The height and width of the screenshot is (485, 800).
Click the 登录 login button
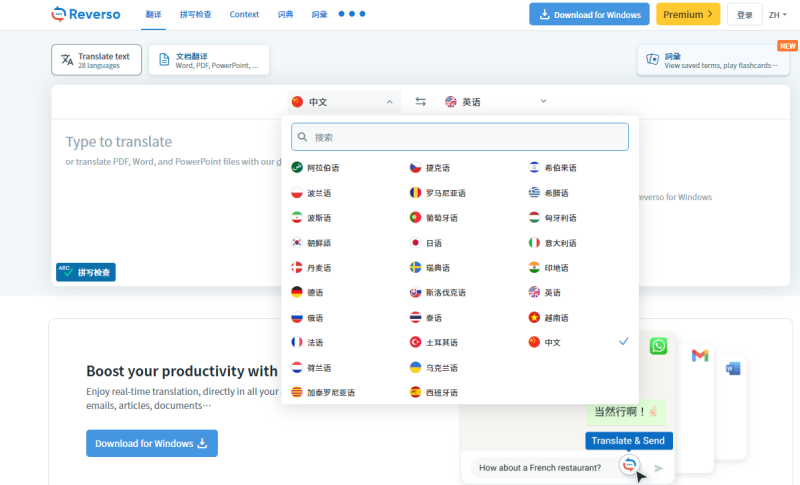tap(744, 15)
